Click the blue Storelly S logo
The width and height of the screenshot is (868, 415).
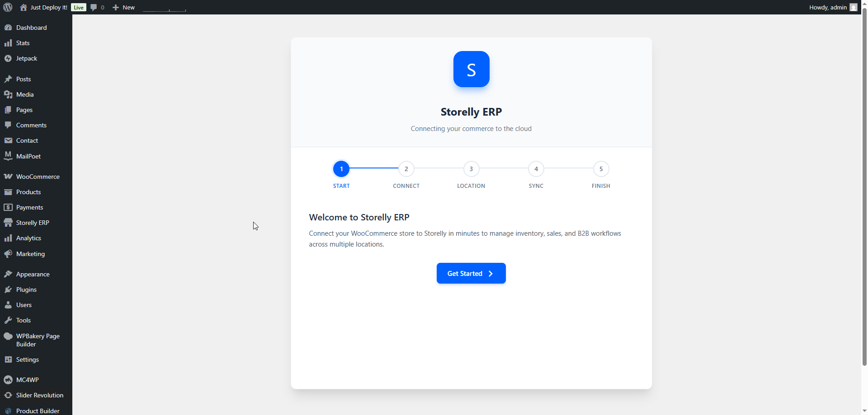tap(471, 69)
